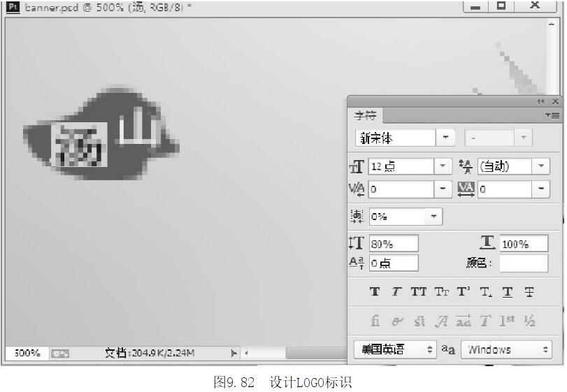
Task: Toggle Superscript text style
Action: pos(464,291)
